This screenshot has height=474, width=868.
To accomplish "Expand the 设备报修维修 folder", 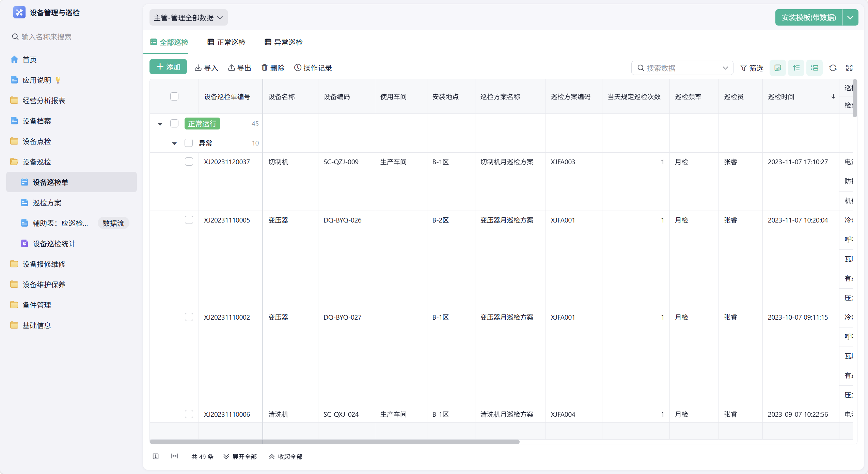I will (44, 264).
